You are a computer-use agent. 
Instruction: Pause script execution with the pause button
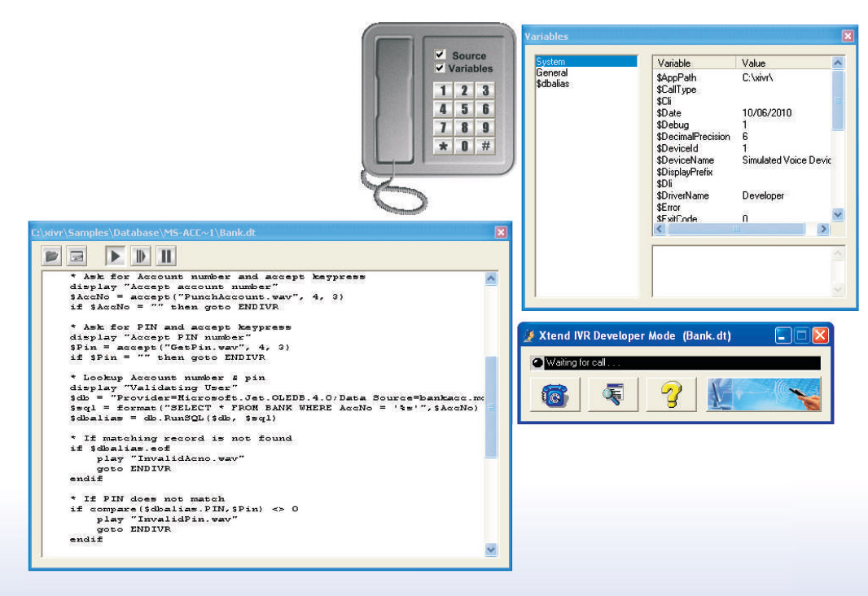pos(166,256)
